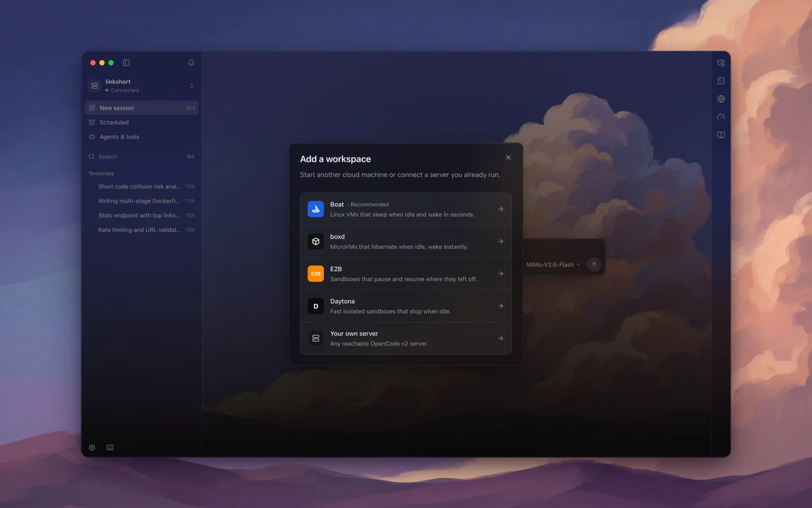Open 'Rate limiting and URL validat...' session

click(x=142, y=230)
